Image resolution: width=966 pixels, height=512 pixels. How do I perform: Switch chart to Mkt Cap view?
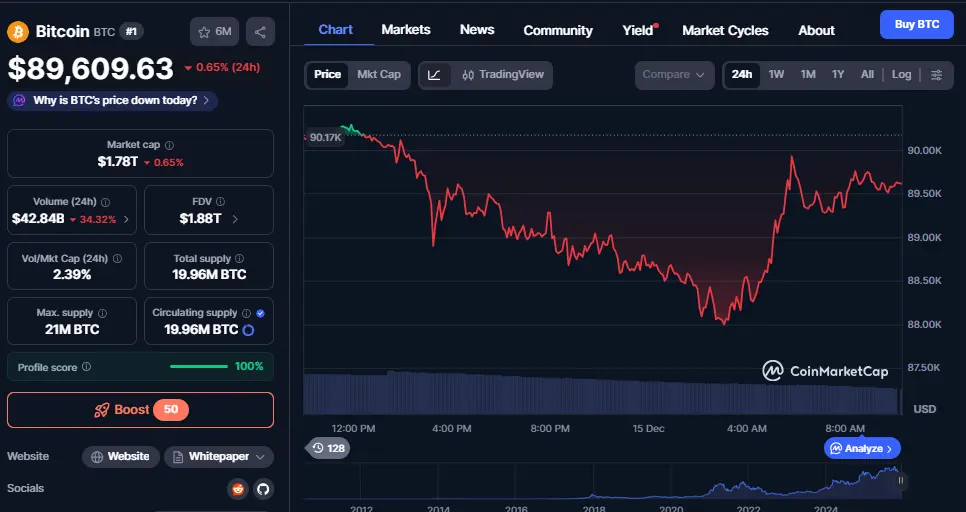[379, 75]
